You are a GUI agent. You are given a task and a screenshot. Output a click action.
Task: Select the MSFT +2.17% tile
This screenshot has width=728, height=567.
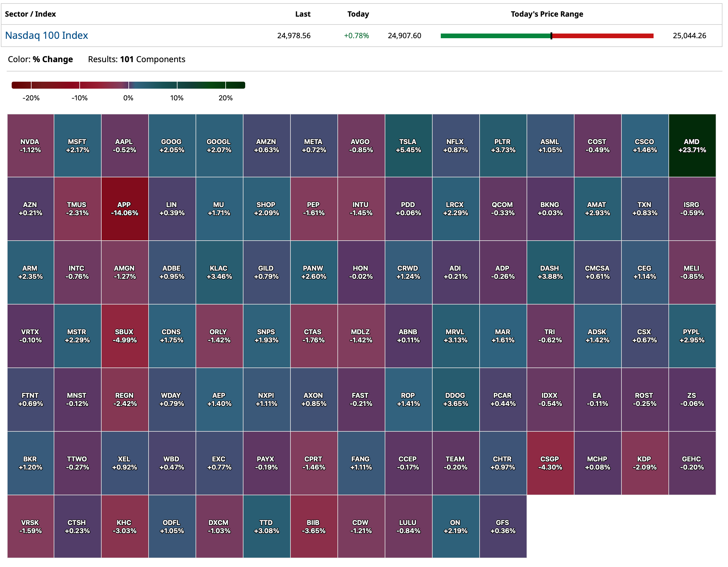click(x=77, y=146)
